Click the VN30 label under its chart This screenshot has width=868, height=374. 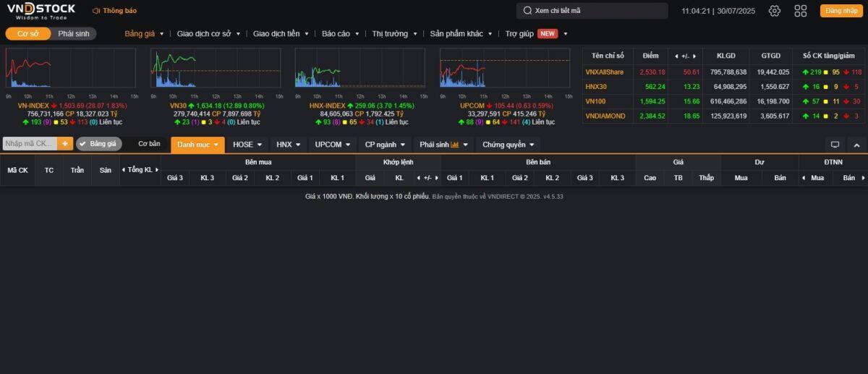[178, 106]
